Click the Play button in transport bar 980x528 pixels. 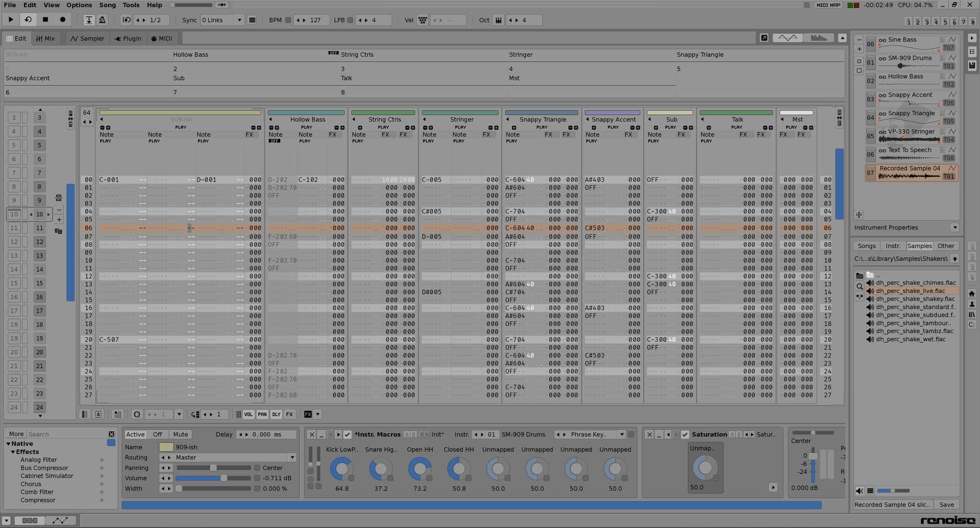pos(10,20)
